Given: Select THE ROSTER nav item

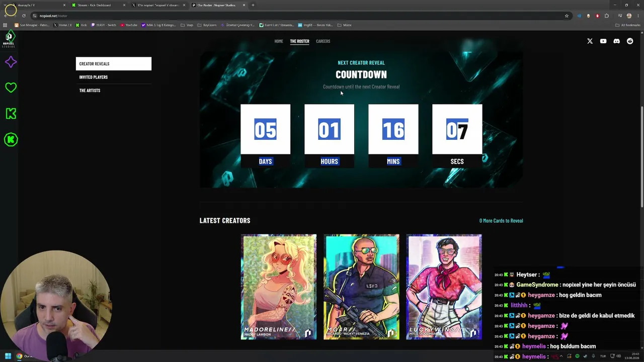Looking at the screenshot, I should (x=299, y=41).
